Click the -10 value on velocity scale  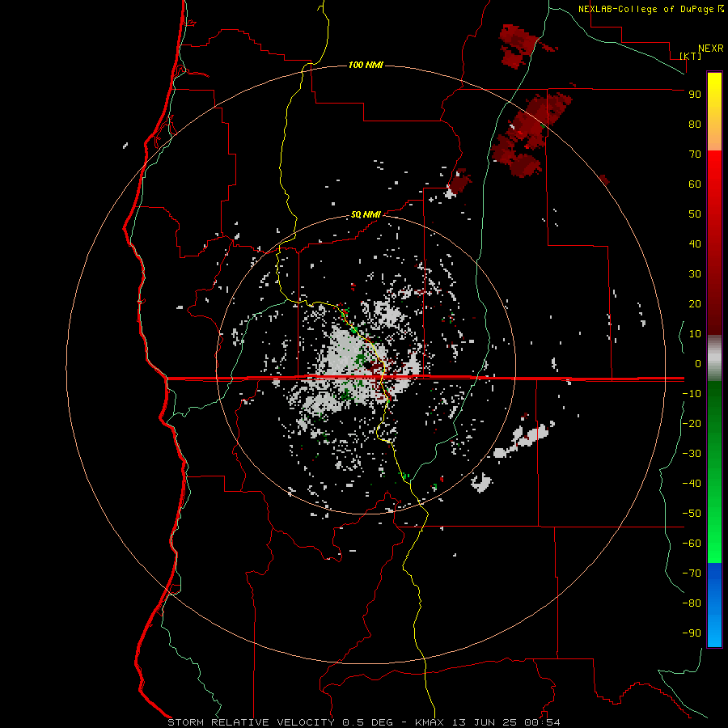click(x=692, y=394)
